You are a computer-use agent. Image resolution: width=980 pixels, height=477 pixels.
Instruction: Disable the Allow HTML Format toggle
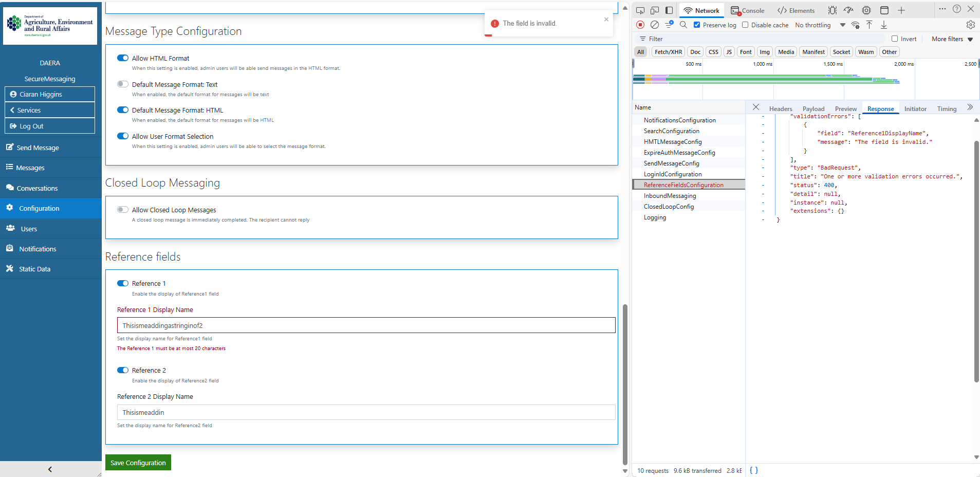click(x=123, y=58)
